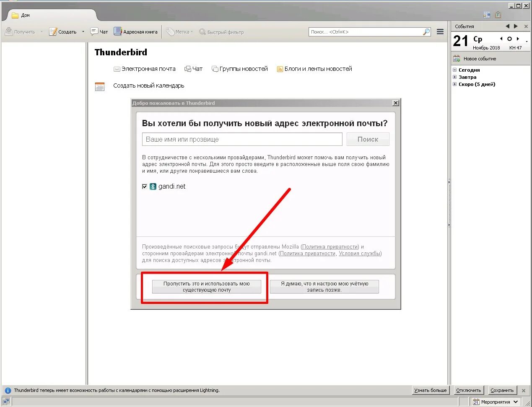Screen dimensions: 532x407
Task: Click the Ноябрь 2018 label
Action: click(x=486, y=48)
